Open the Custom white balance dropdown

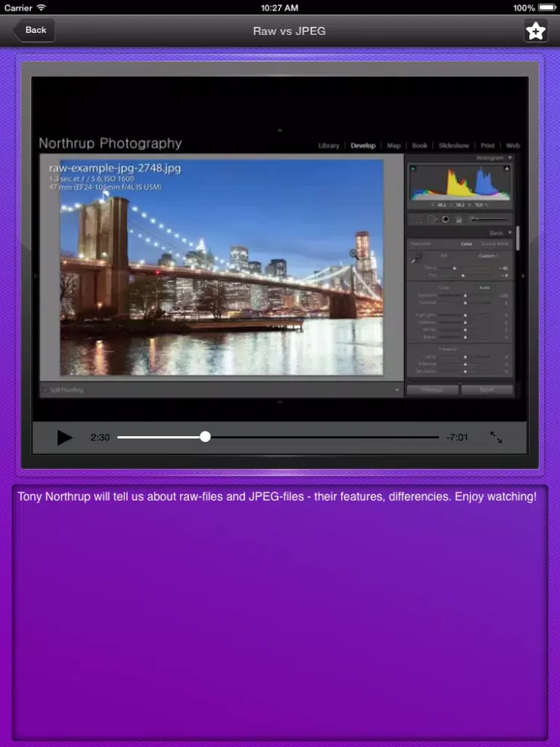coord(488,255)
